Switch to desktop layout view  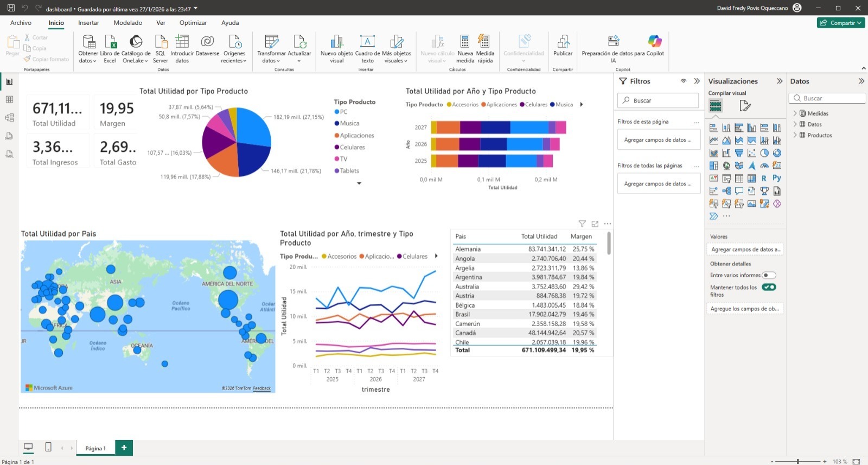[x=28, y=447]
